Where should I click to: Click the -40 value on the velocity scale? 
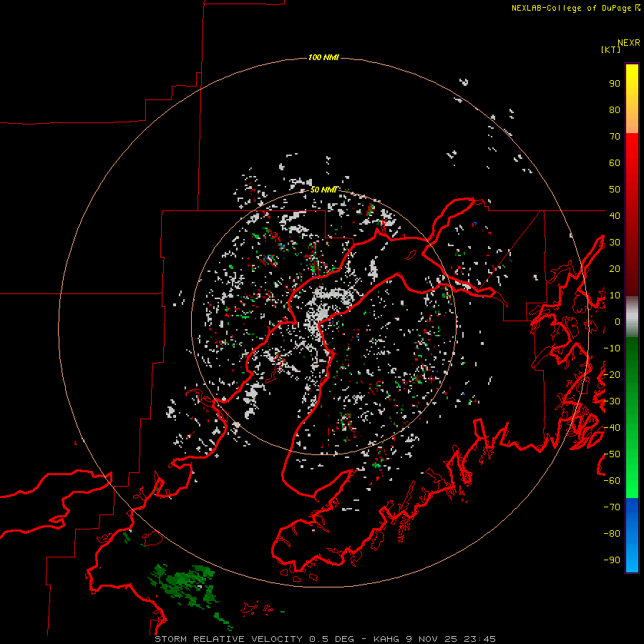point(612,428)
